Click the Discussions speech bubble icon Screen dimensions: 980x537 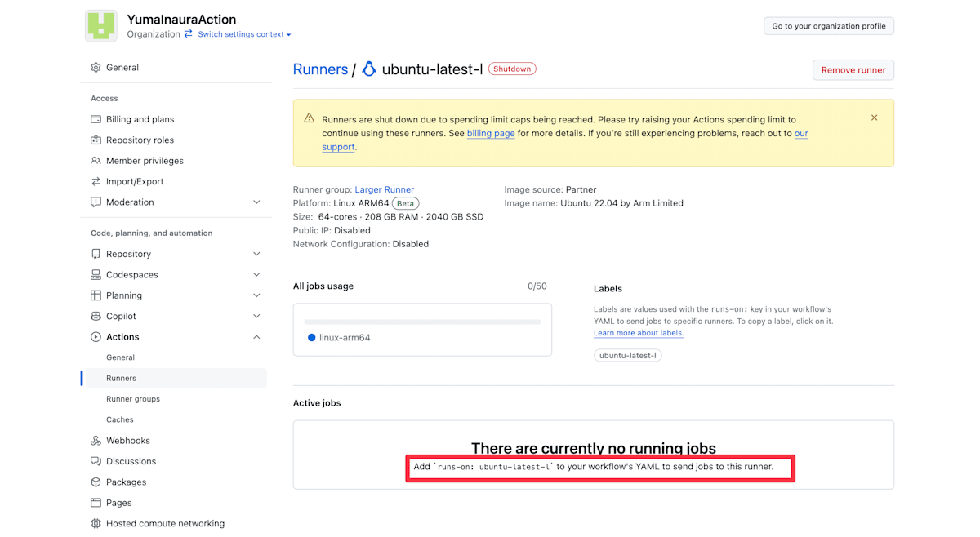tap(96, 461)
